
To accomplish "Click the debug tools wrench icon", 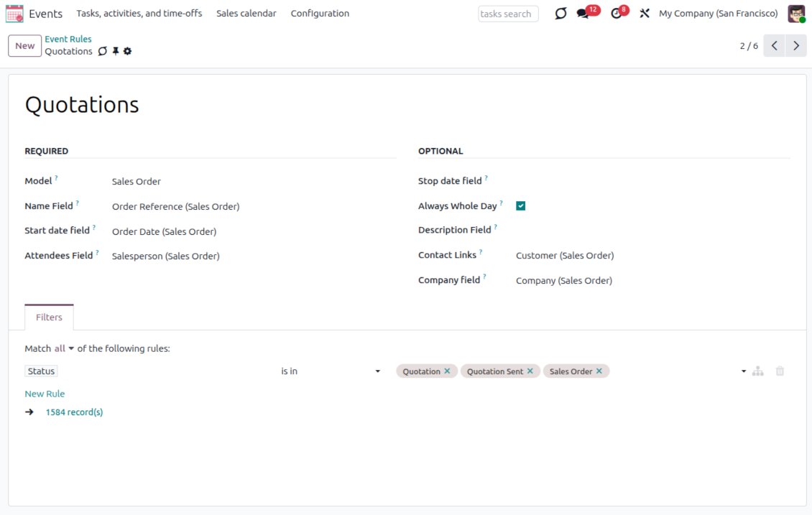I will click(x=645, y=14).
